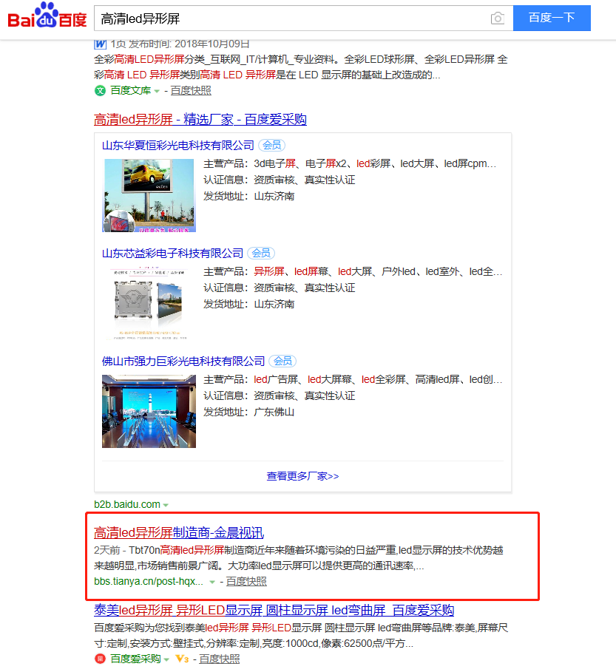616x672 pixels.
Task: Expand the dropdown arrow after b2b.baidu.com
Action: [166, 505]
